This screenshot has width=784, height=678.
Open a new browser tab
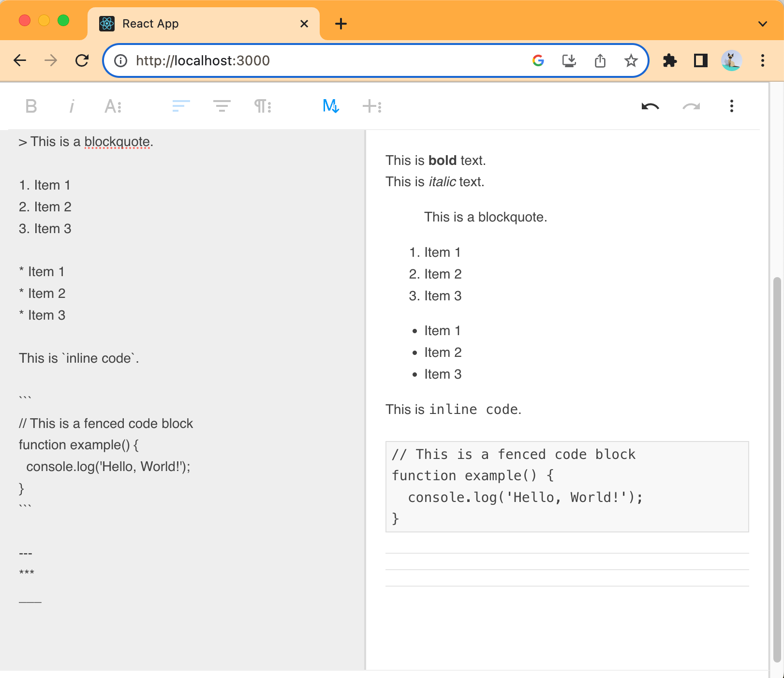tap(341, 23)
